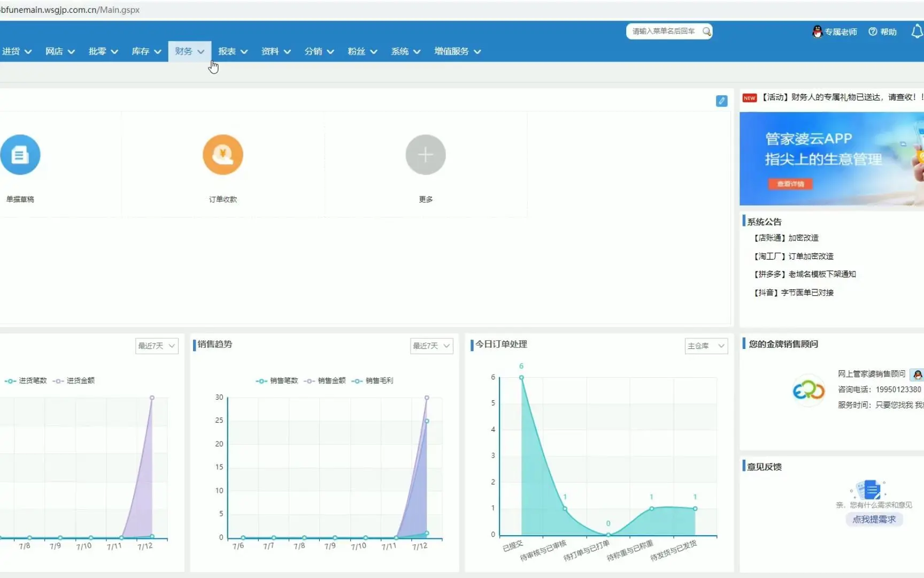Click the browser address bar URL
924x578 pixels.
pos(70,10)
